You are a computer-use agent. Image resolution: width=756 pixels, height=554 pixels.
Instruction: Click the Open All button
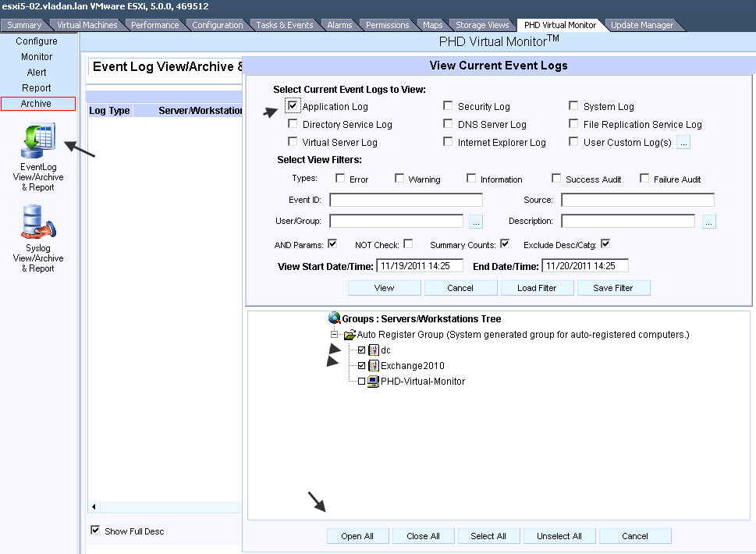pyautogui.click(x=358, y=536)
